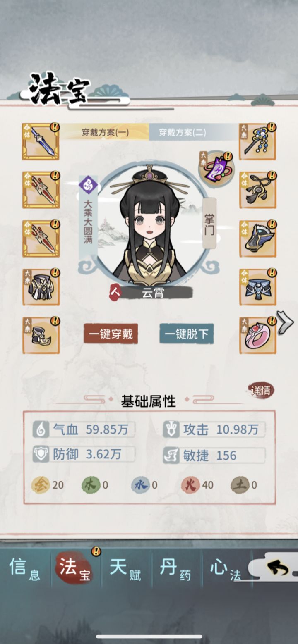Tap 一键穿戴 equip-all button

pos(111,334)
